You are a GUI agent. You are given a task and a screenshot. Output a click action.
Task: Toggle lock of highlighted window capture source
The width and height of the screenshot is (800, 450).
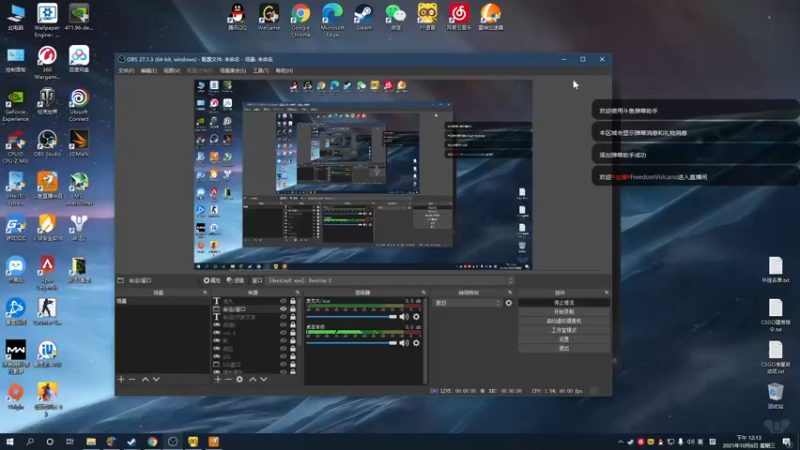293,309
